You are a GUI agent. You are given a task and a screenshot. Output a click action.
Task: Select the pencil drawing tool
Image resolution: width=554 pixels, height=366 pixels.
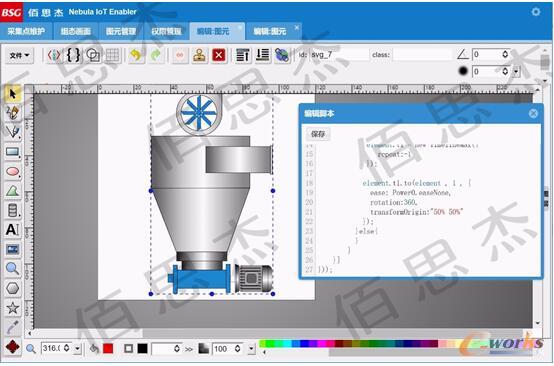click(x=13, y=113)
